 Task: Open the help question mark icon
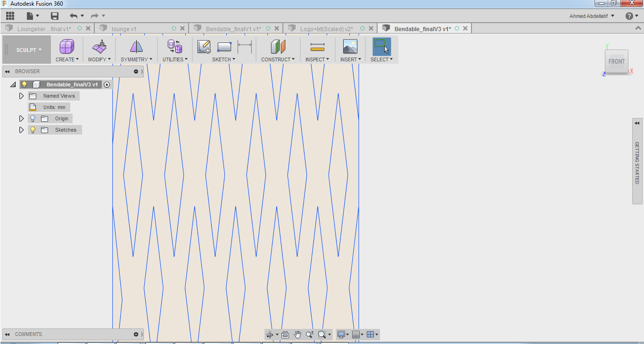[629, 16]
